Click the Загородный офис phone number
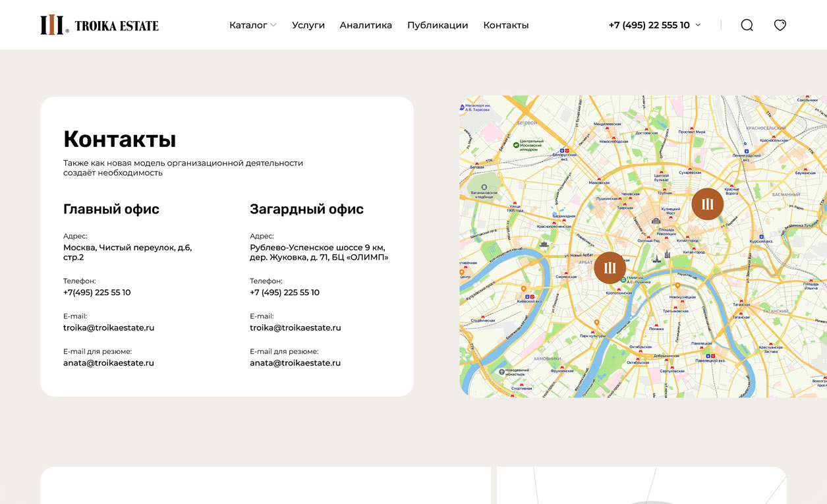Image resolution: width=827 pixels, height=504 pixels. tap(285, 293)
